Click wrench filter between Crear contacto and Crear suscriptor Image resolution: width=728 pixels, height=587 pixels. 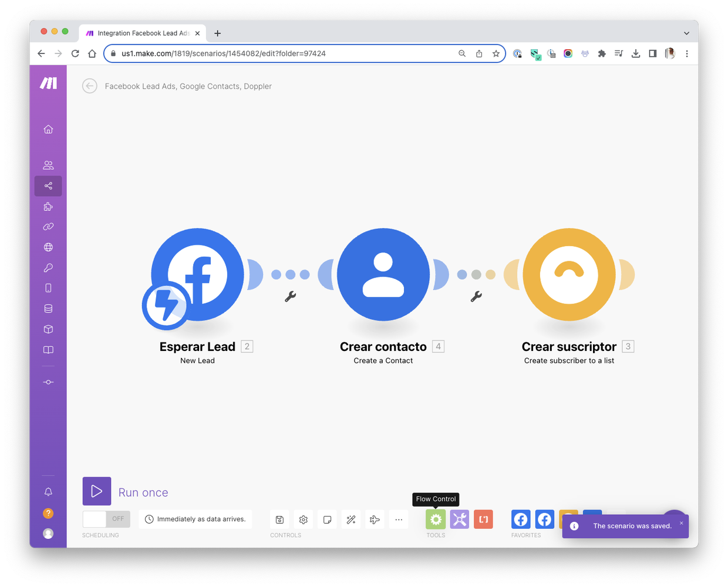click(476, 296)
